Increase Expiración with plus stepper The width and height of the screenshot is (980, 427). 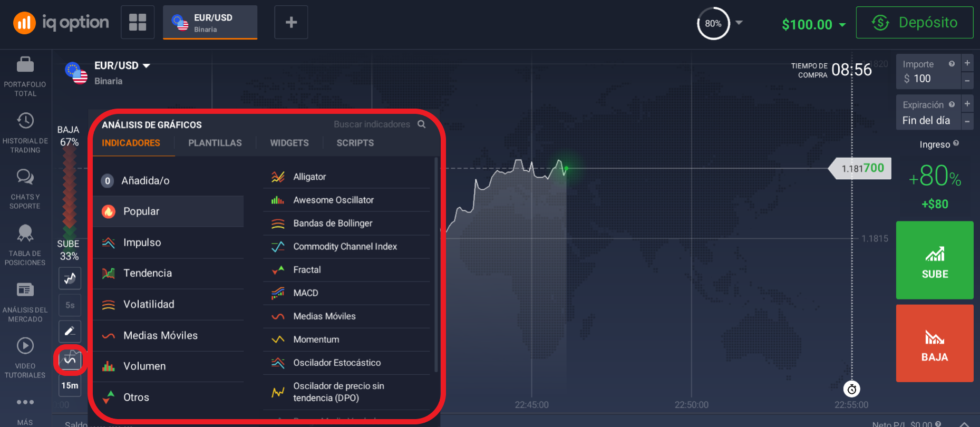click(x=967, y=103)
